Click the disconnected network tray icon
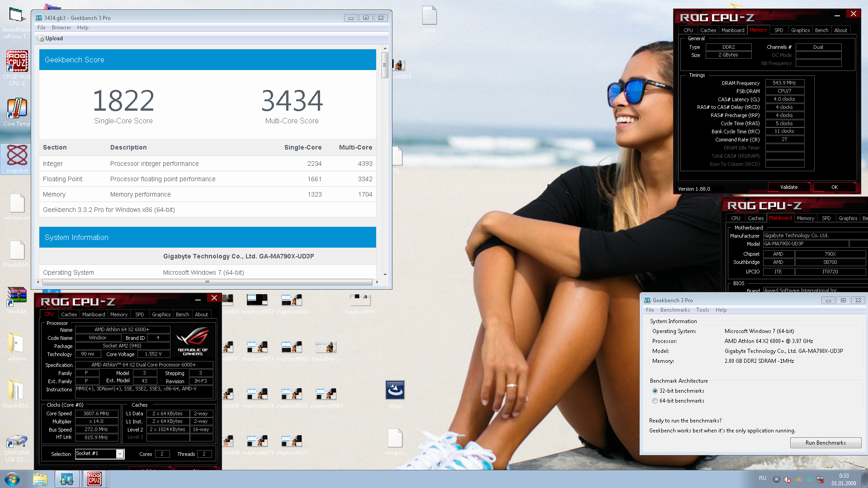 820,479
